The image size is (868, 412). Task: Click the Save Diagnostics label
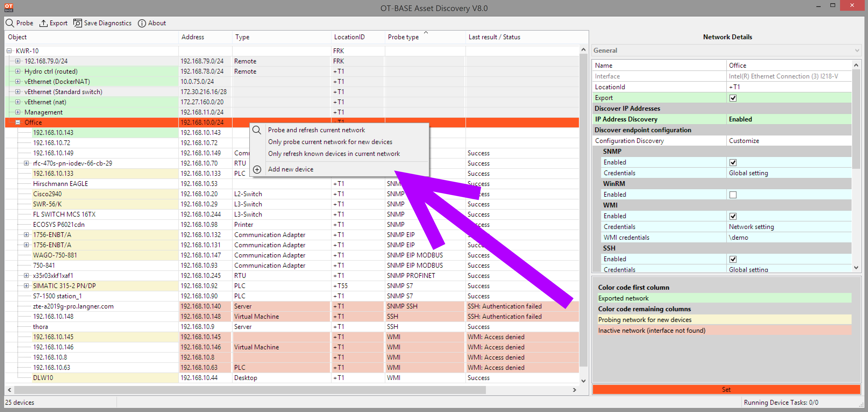[x=108, y=23]
